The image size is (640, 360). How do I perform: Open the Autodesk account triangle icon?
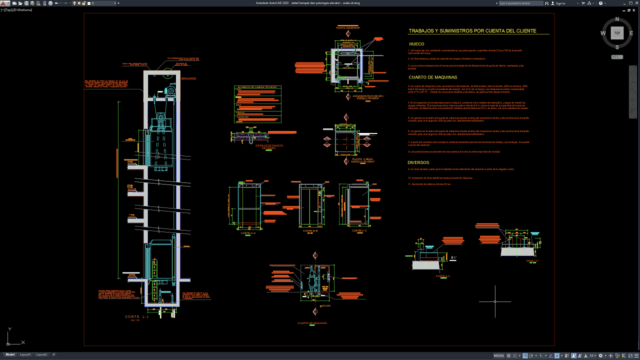(589, 3)
